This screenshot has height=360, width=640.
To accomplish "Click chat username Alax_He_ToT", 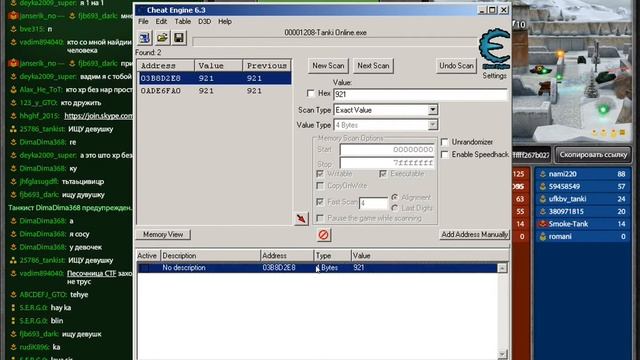I will pyautogui.click(x=42, y=90).
